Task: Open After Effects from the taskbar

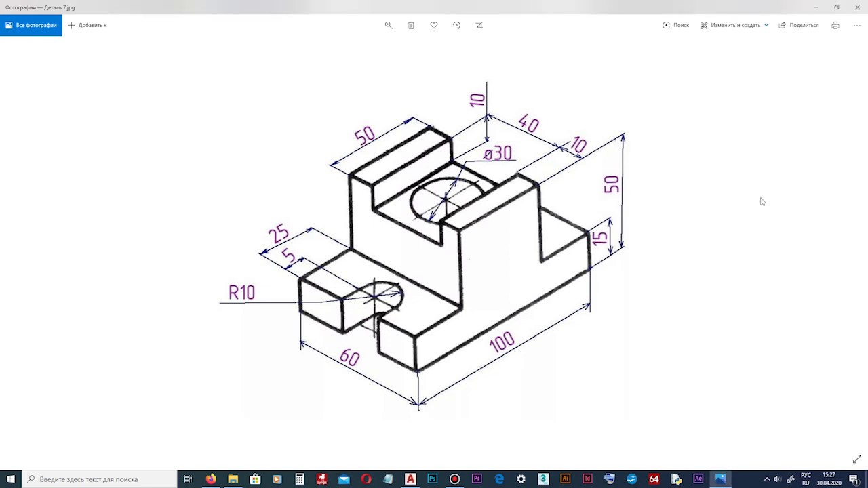Action: point(698,479)
